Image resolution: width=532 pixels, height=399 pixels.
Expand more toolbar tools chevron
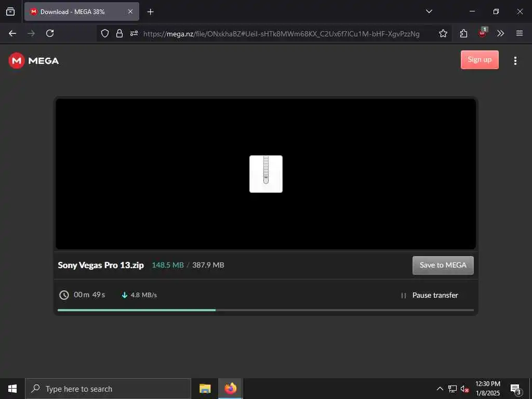(x=500, y=33)
